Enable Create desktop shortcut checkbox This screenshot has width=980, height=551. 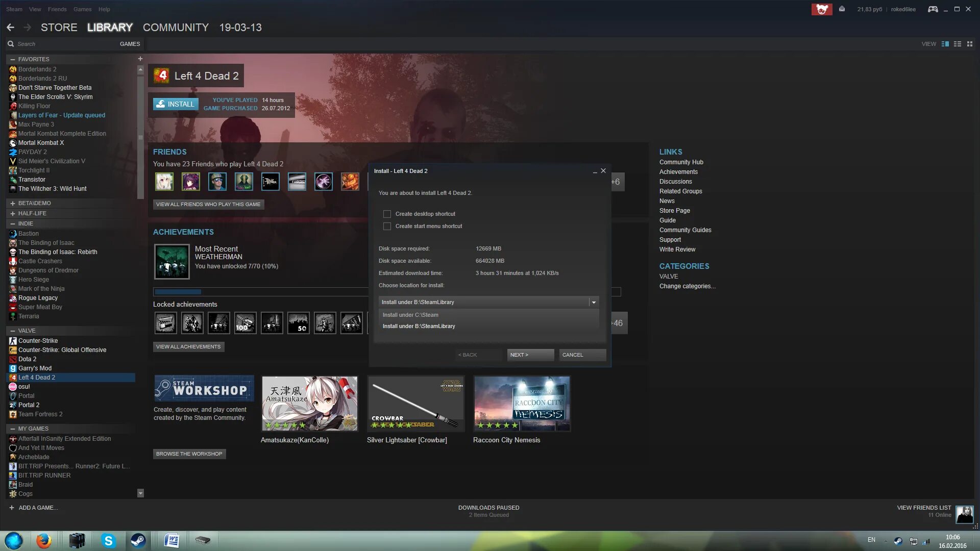[x=387, y=214]
